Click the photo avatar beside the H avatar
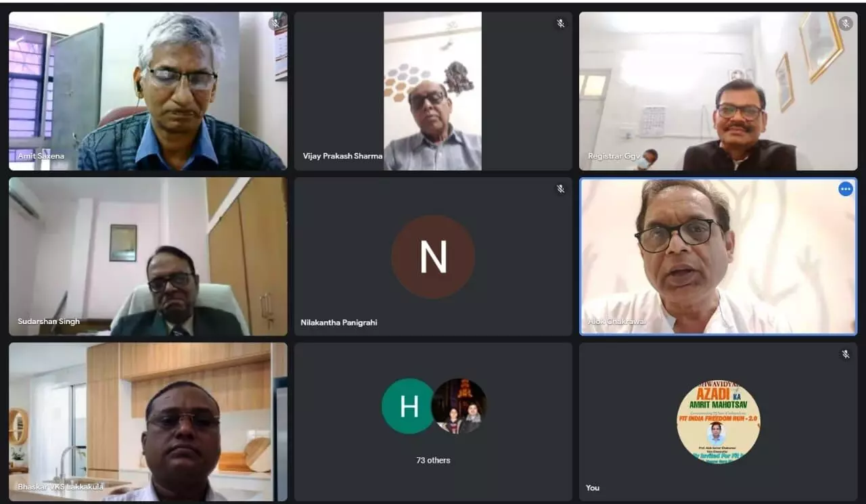Screen dimensions: 866x504 pyautogui.click(x=459, y=406)
